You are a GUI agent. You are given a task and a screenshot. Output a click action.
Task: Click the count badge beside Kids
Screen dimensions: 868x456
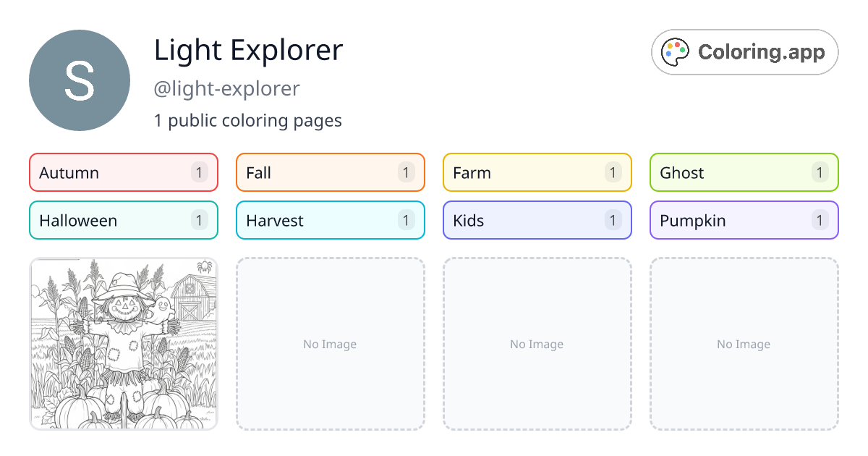(x=613, y=220)
